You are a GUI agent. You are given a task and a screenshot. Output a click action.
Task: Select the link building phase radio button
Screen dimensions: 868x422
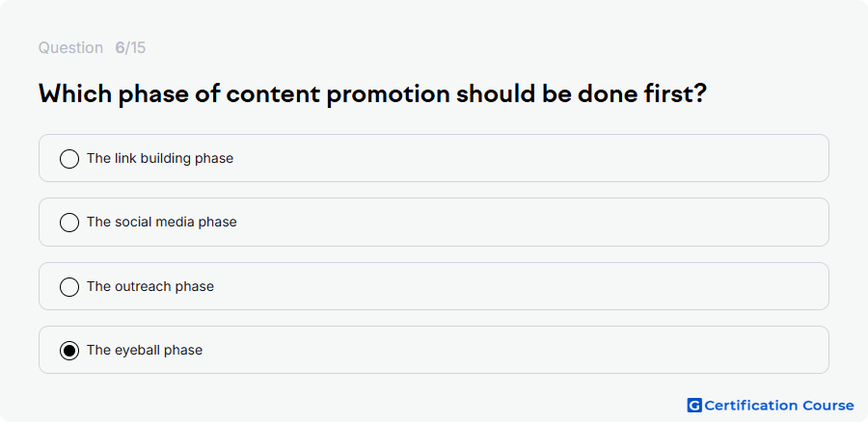pyautogui.click(x=69, y=159)
